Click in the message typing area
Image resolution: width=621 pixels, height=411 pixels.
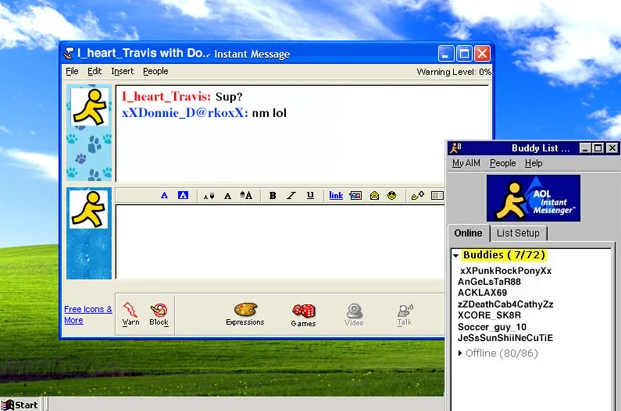tap(300, 240)
